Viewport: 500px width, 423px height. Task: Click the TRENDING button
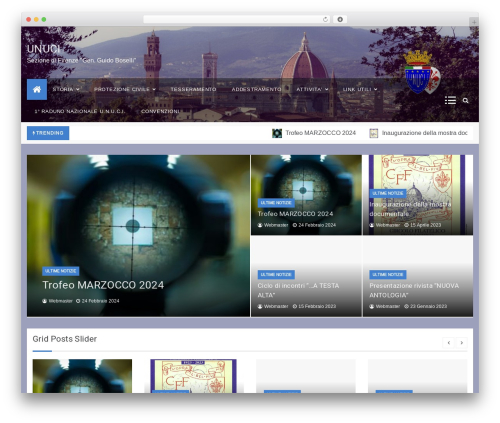pos(48,133)
